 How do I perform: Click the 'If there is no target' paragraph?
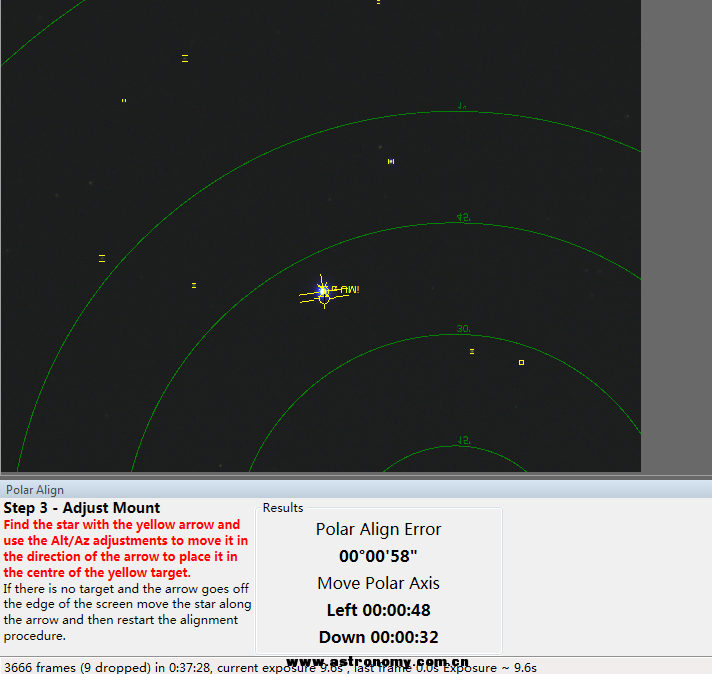[127, 612]
